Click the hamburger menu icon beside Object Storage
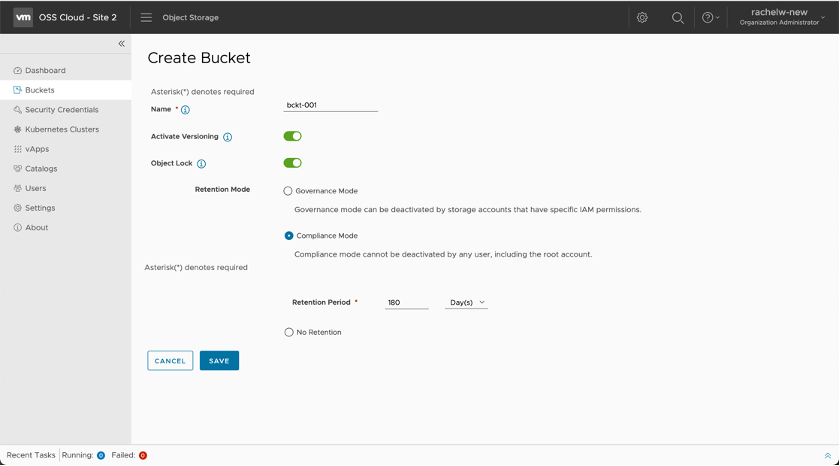Screen dimensions: 840x466 (x=146, y=18)
